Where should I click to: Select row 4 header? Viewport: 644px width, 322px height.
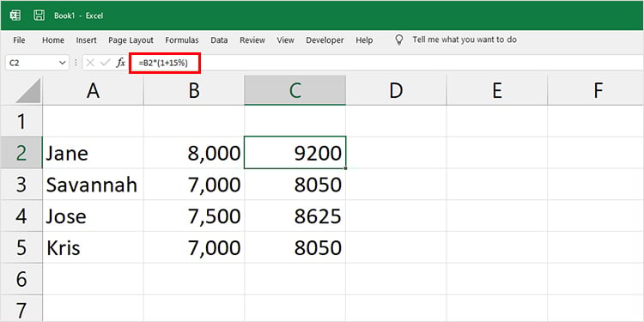[21, 216]
